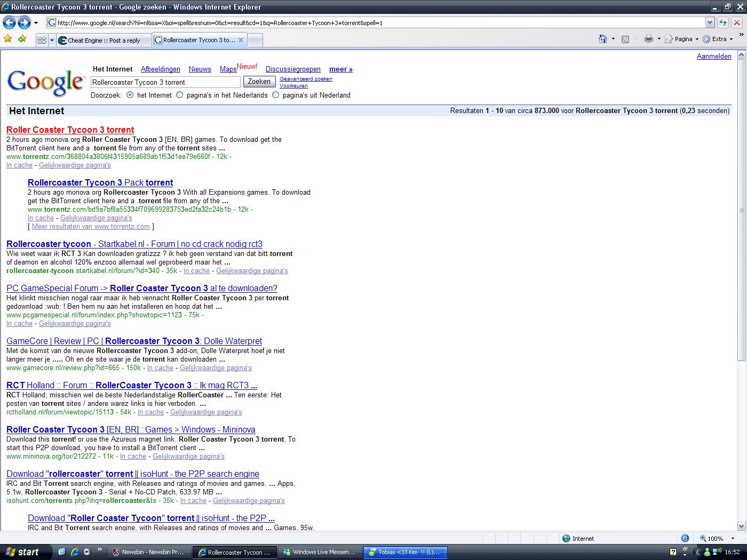747x560 pixels.
Task: Click the Print printer icon
Action: [x=648, y=39]
